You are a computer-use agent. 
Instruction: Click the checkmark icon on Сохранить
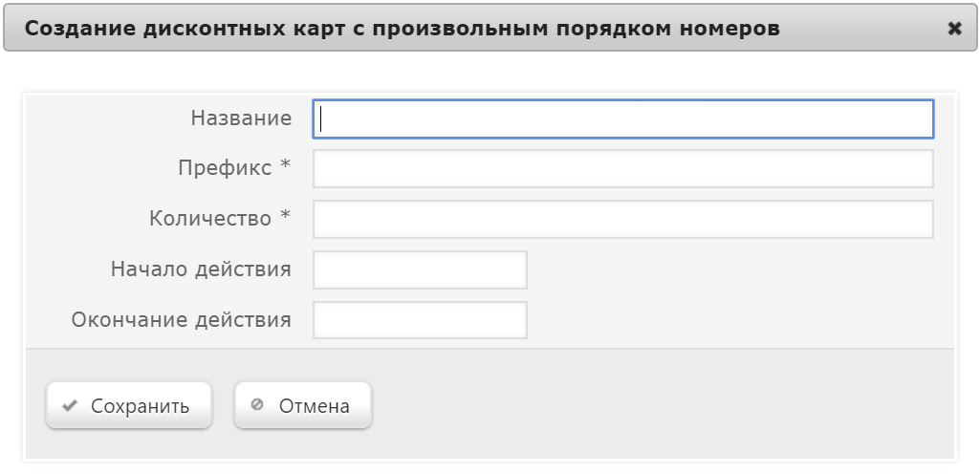69,405
